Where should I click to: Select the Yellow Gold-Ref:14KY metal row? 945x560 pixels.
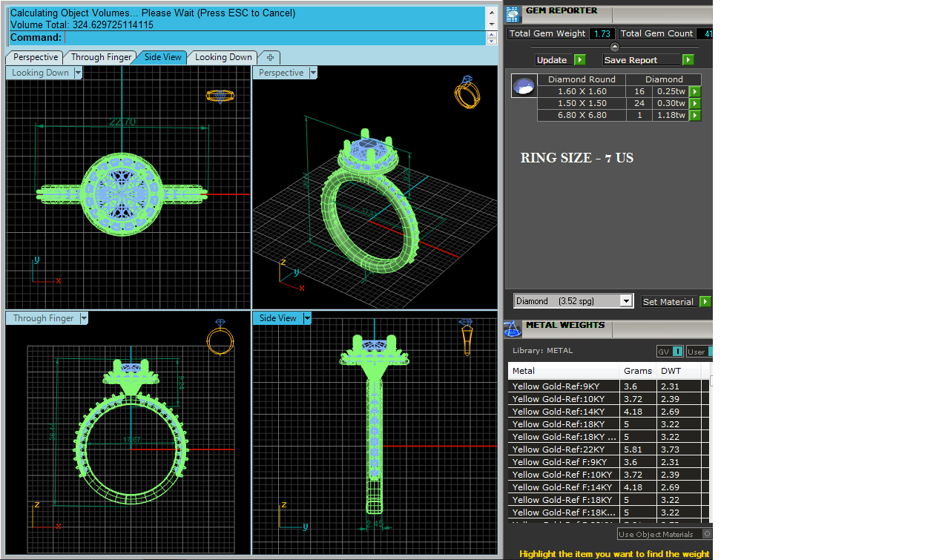(564, 412)
